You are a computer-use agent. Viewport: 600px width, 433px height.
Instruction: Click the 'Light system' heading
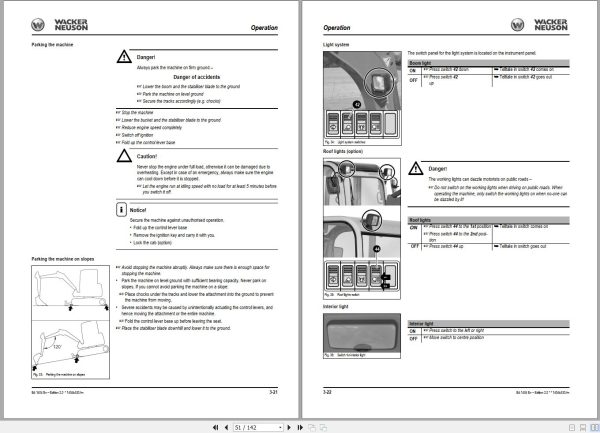click(336, 45)
